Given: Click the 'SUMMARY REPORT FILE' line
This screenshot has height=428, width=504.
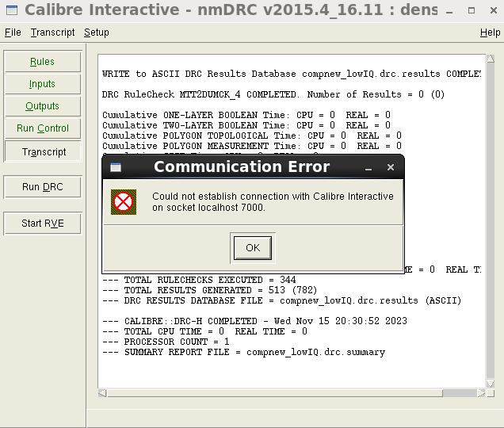Looking at the screenshot, I should [243, 352].
